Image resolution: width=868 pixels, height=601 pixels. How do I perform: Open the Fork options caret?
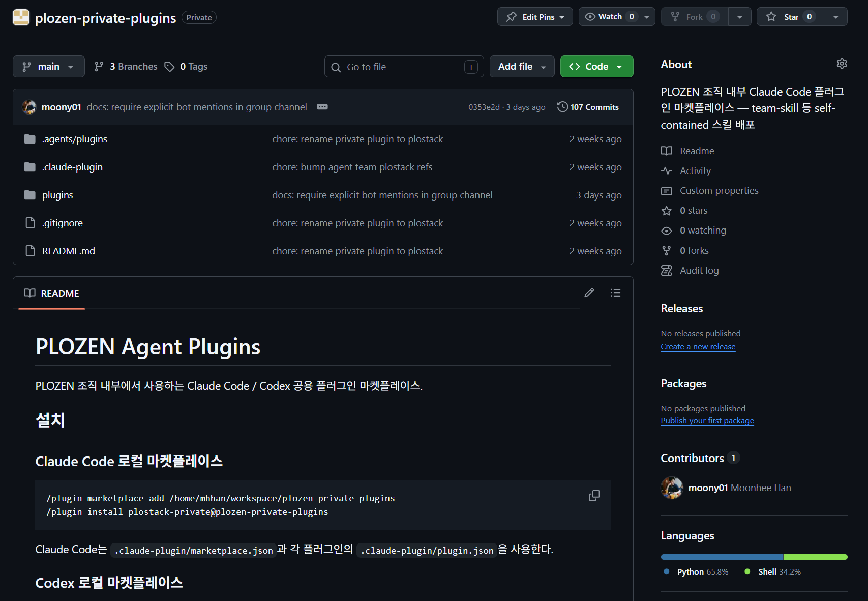pyautogui.click(x=740, y=17)
